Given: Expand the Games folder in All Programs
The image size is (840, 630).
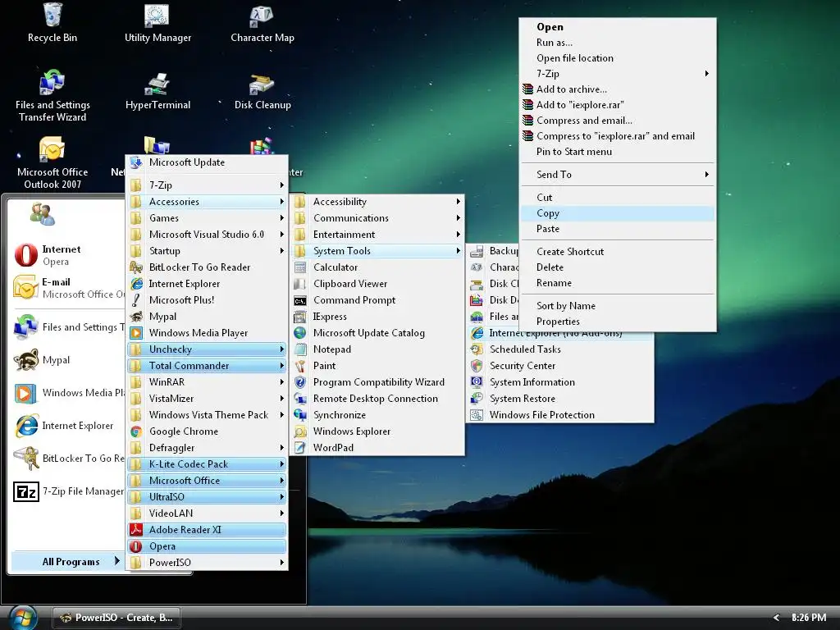Looking at the screenshot, I should coord(207,218).
